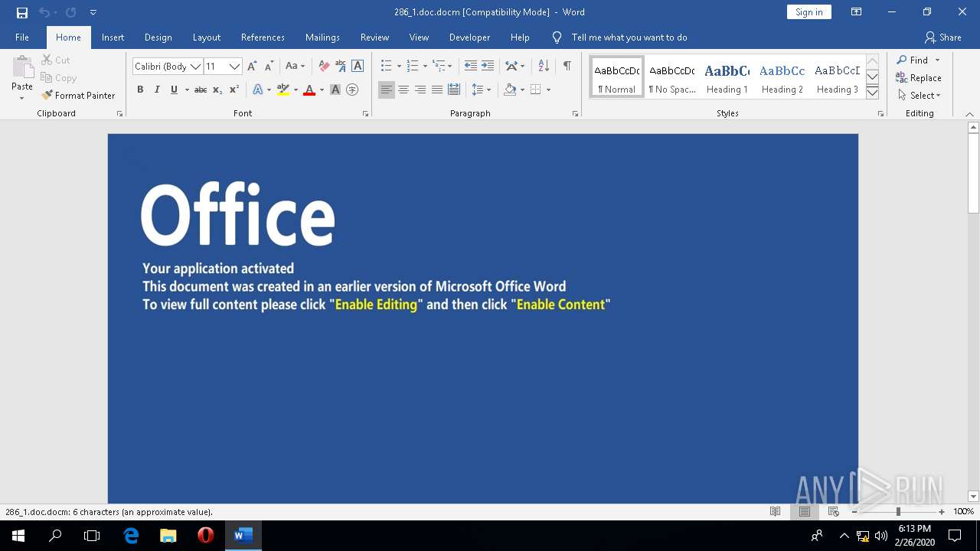Click the Sign in button

click(808, 12)
